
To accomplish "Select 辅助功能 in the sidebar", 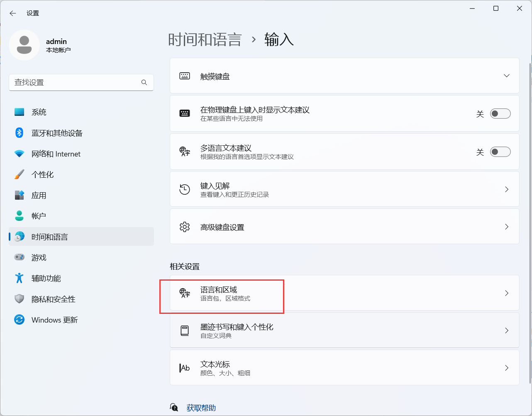I will (x=81, y=278).
